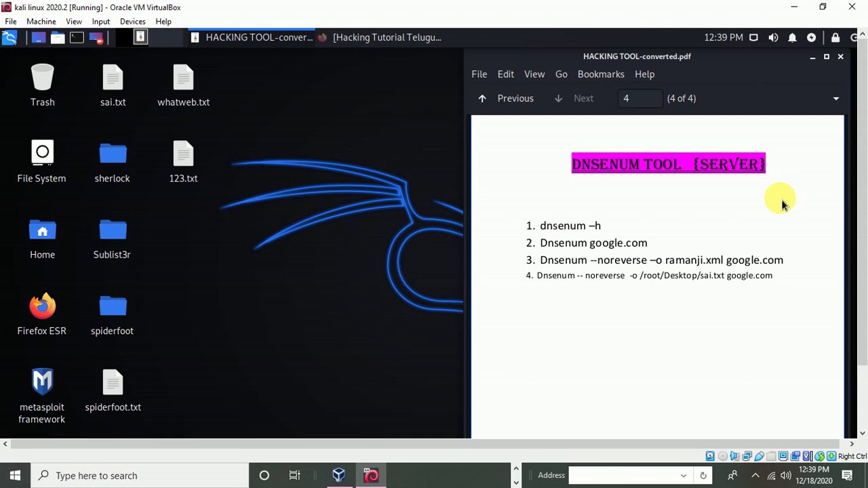
Task: Click the lock screen padlock icon
Action: click(835, 38)
